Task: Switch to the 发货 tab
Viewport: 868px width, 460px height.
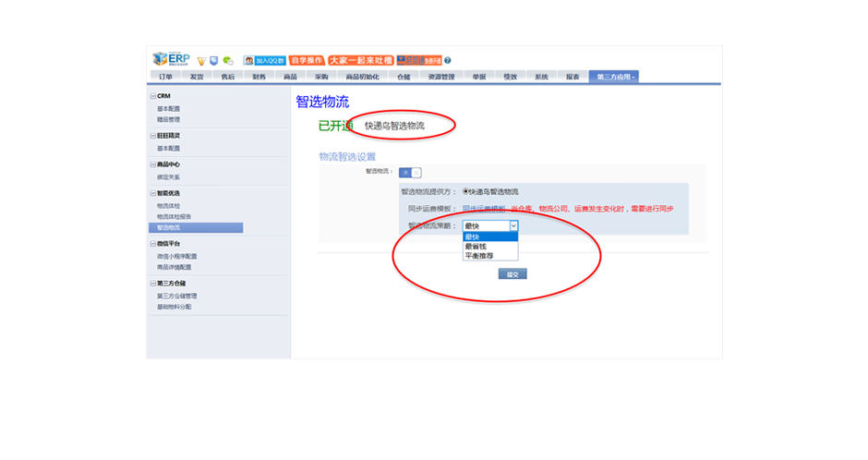Action: click(x=197, y=77)
